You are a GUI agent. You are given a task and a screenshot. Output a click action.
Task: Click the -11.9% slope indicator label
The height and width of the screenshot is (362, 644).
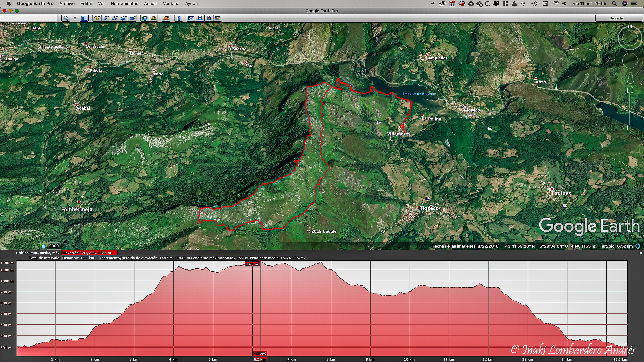pos(260,354)
